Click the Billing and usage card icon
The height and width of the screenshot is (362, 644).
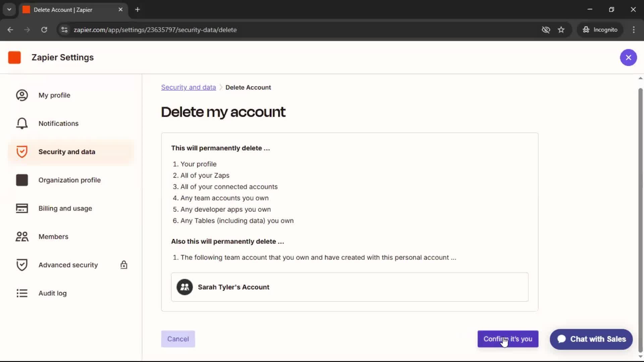pos(22,208)
